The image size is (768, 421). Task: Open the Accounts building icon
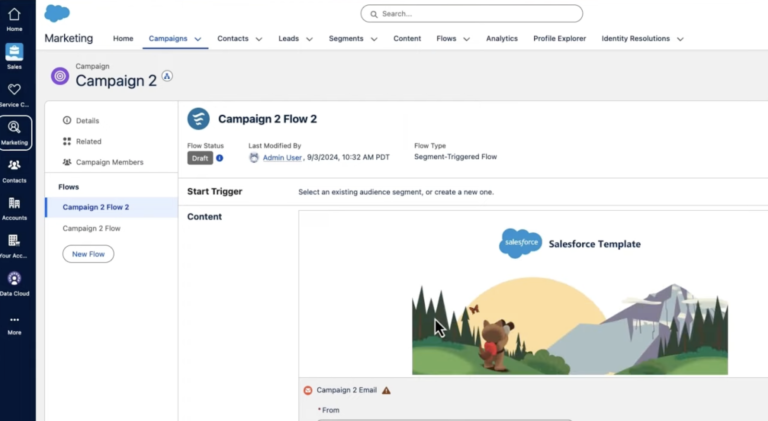click(14, 203)
